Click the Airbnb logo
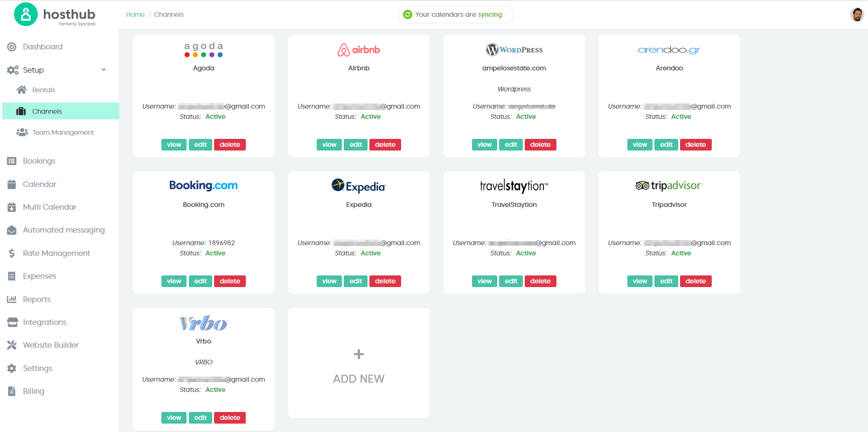 click(x=359, y=49)
